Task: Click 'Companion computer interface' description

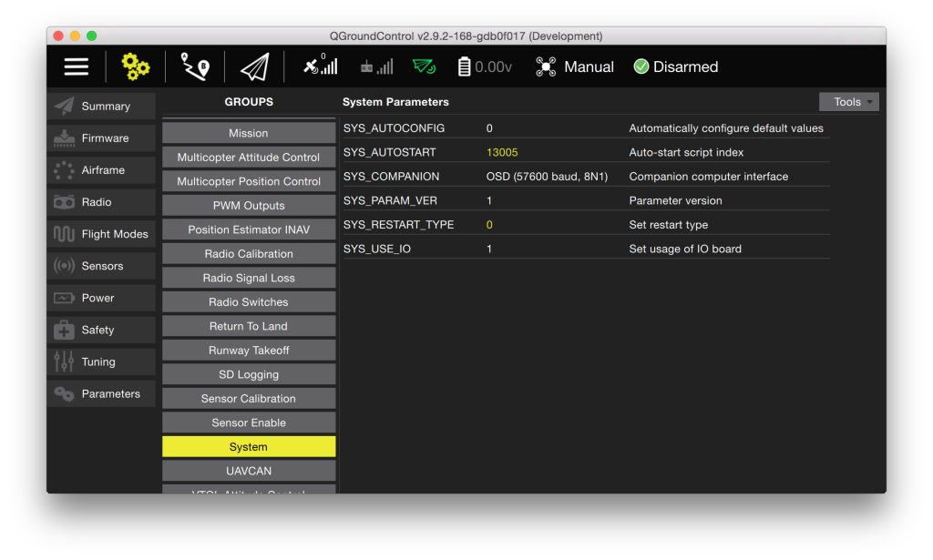Action: 709,177
